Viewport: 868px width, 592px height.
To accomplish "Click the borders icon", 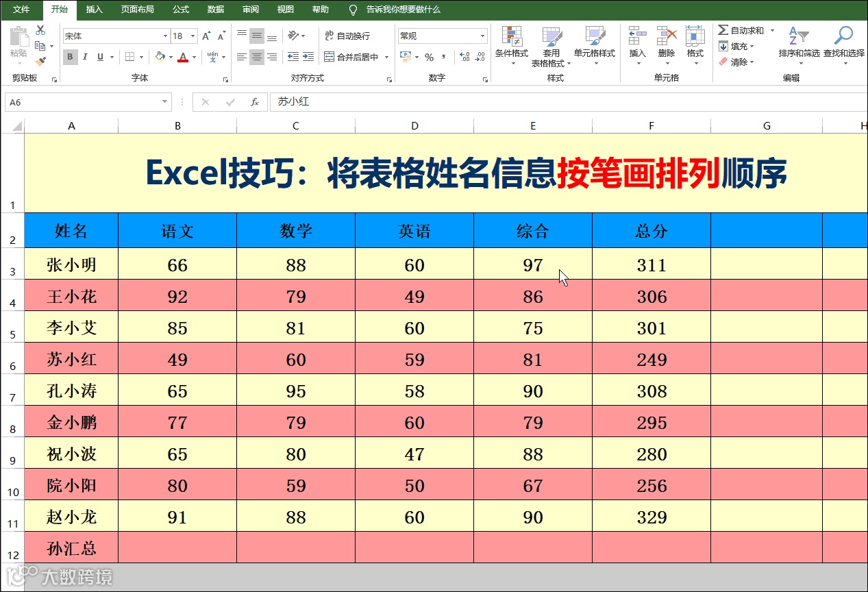I will tap(129, 57).
